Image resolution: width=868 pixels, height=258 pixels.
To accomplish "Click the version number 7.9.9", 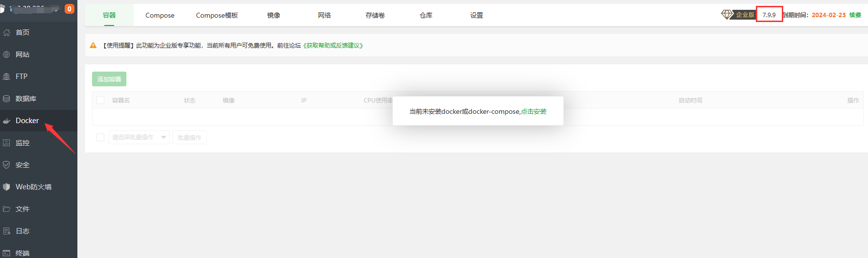I will click(769, 15).
